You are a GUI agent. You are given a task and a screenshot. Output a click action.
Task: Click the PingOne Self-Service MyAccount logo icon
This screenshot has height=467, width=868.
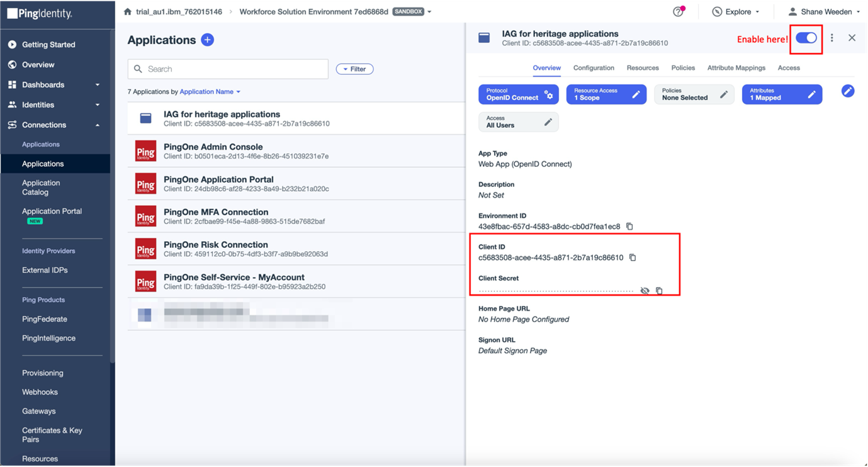[x=145, y=282]
